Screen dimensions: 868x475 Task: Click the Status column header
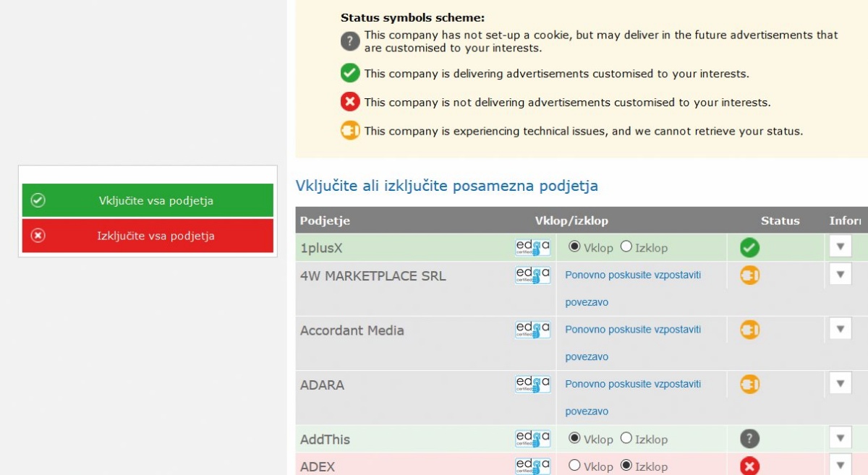click(x=780, y=221)
